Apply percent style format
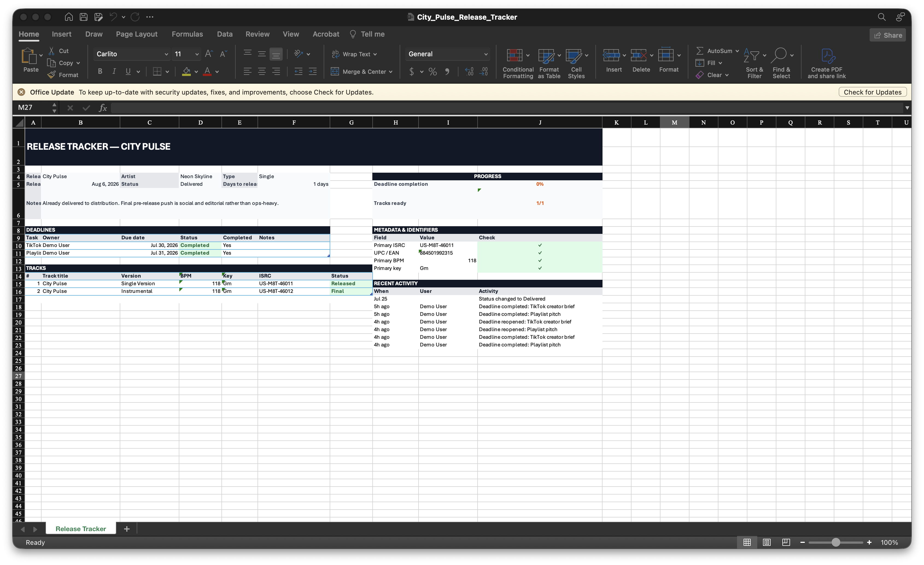Image resolution: width=924 pixels, height=565 pixels. click(x=433, y=72)
